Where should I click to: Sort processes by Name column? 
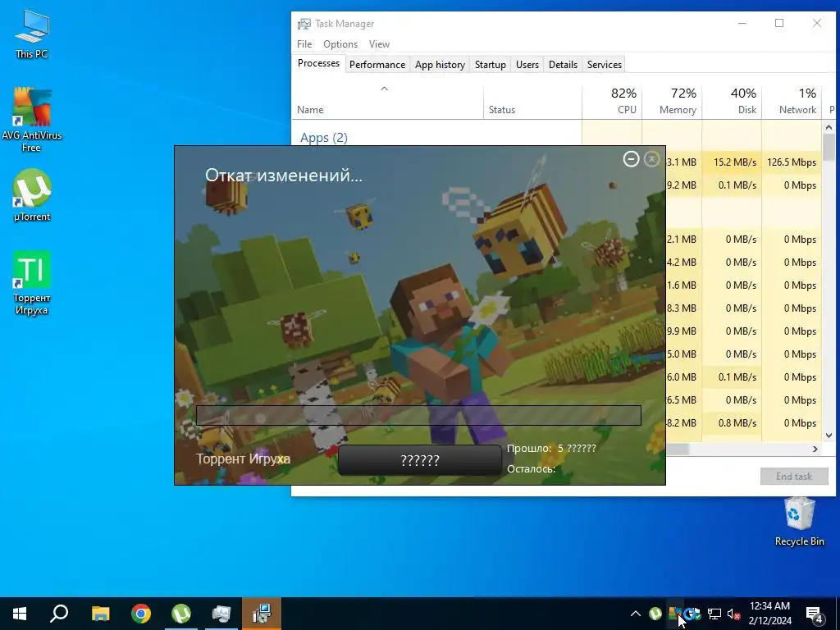coord(387,101)
